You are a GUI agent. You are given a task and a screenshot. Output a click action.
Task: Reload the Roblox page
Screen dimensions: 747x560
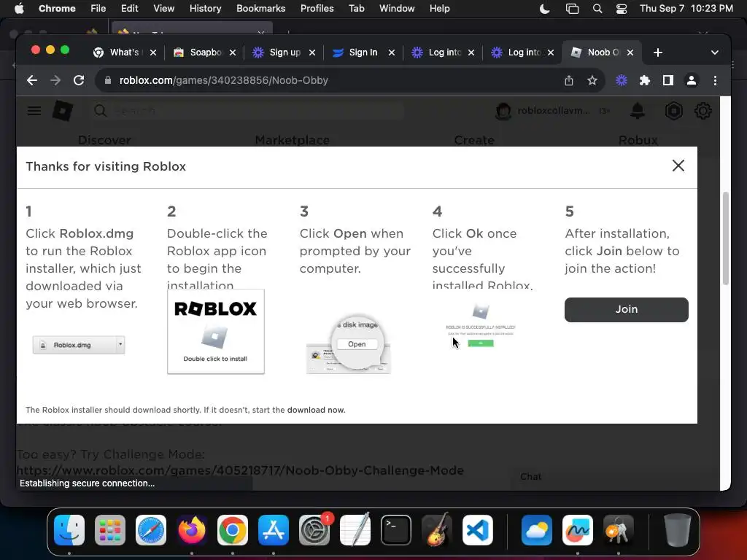tap(79, 80)
